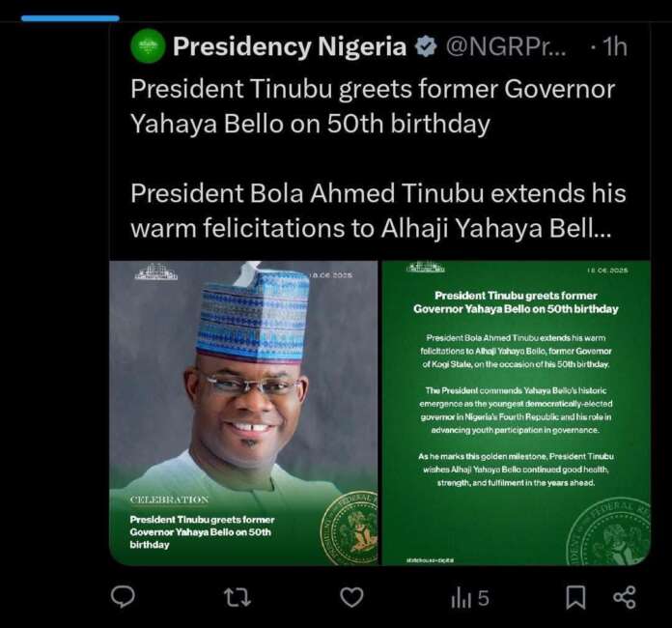Viewport: 672px width, 628px height.
Task: Click the view count number 5
Action: point(483,598)
